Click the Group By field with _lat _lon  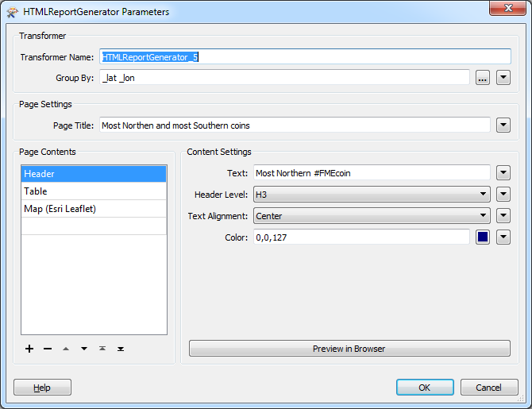[285, 78]
